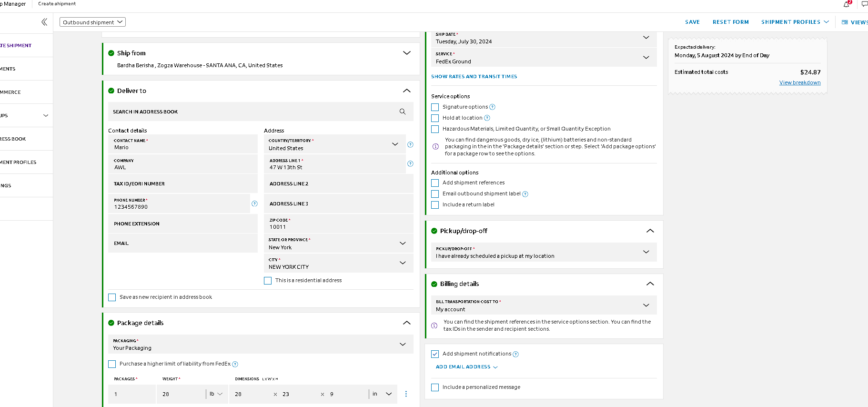868x407 pixels.
Task: Open the Outbound shipment dropdown
Action: (x=92, y=22)
